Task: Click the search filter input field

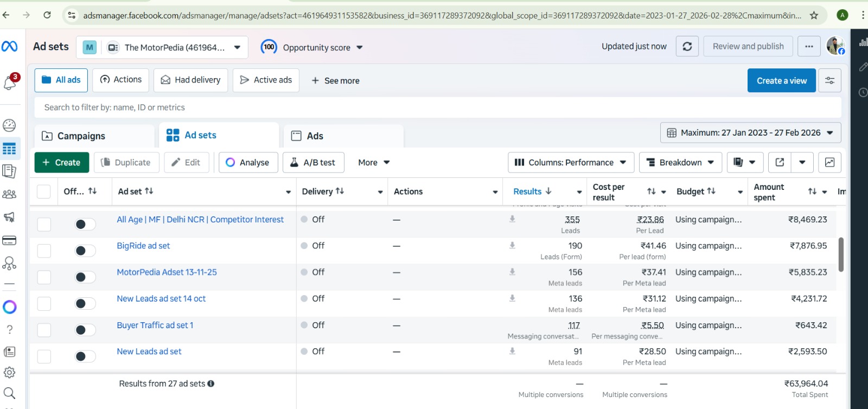Action: click(x=434, y=107)
